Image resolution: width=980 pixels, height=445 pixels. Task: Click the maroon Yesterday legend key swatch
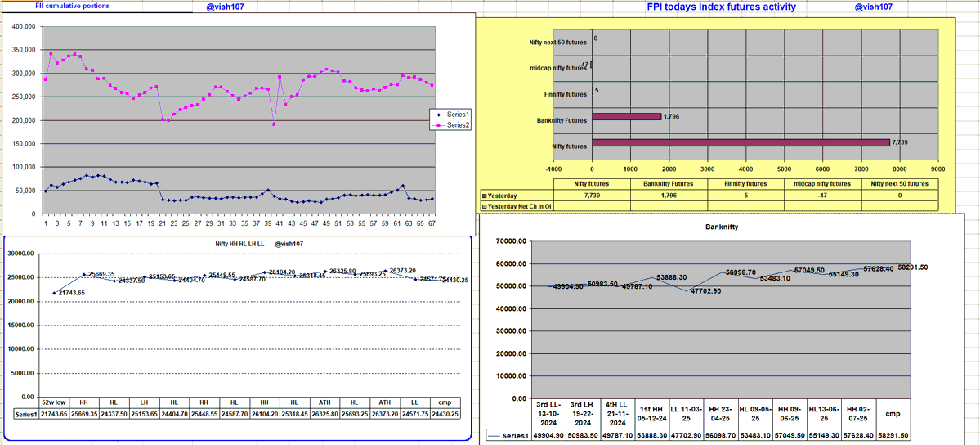484,195
